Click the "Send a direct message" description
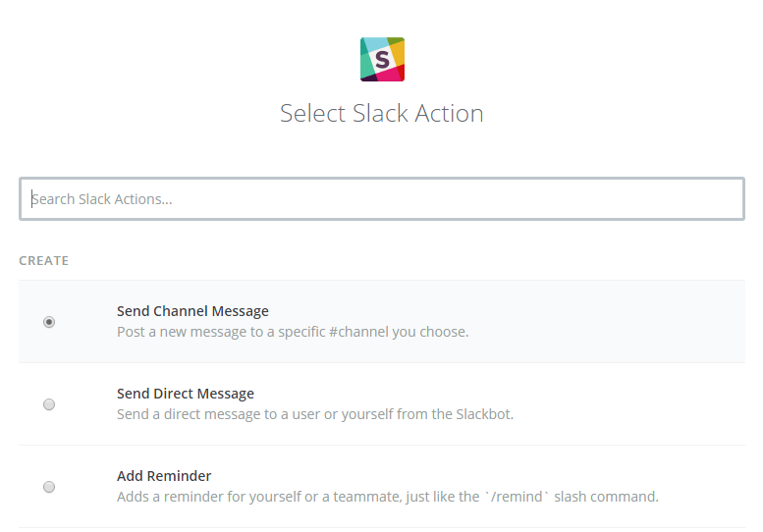Image resolution: width=763 pixels, height=532 pixels. pyautogui.click(x=315, y=414)
